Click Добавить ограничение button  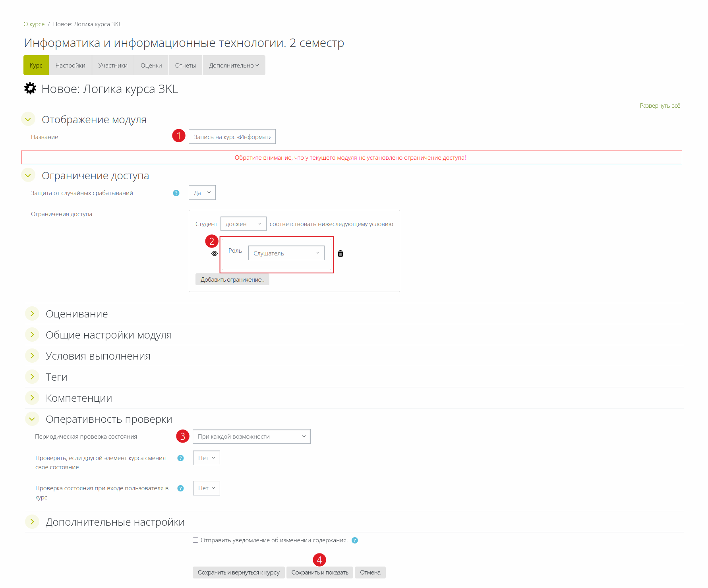pyautogui.click(x=232, y=280)
